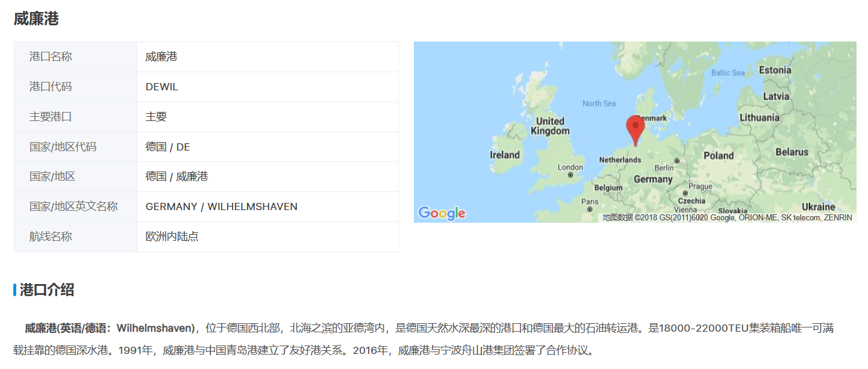Click the North Sea label on map

(x=599, y=104)
